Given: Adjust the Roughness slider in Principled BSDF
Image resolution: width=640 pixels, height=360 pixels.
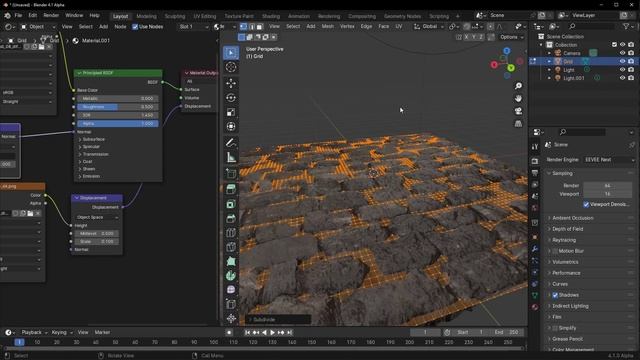Looking at the screenshot, I should pyautogui.click(x=118, y=107).
